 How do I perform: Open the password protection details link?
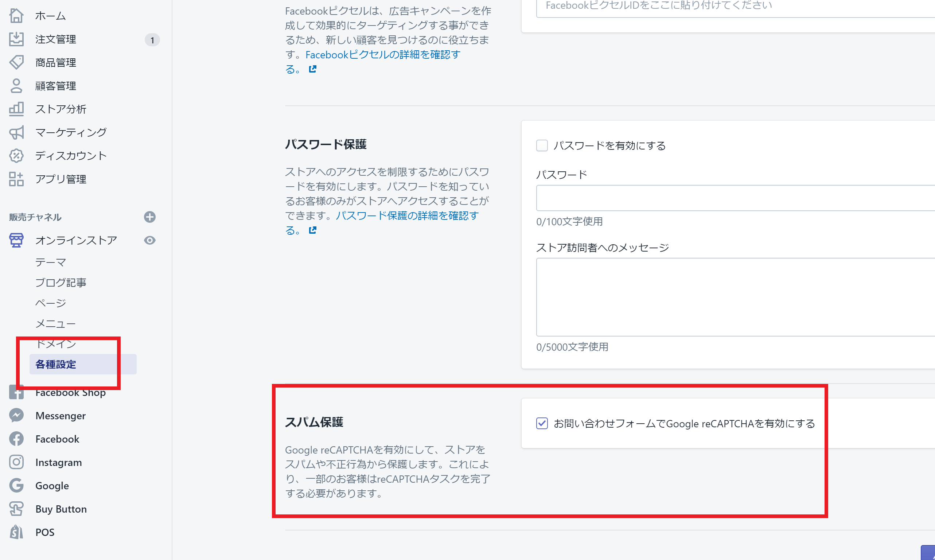pos(407,216)
